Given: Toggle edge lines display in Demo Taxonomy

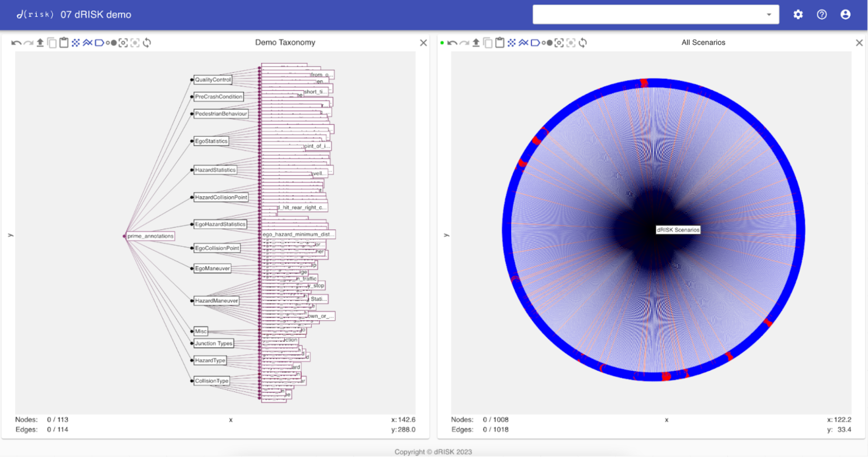Looking at the screenshot, I should click(87, 43).
